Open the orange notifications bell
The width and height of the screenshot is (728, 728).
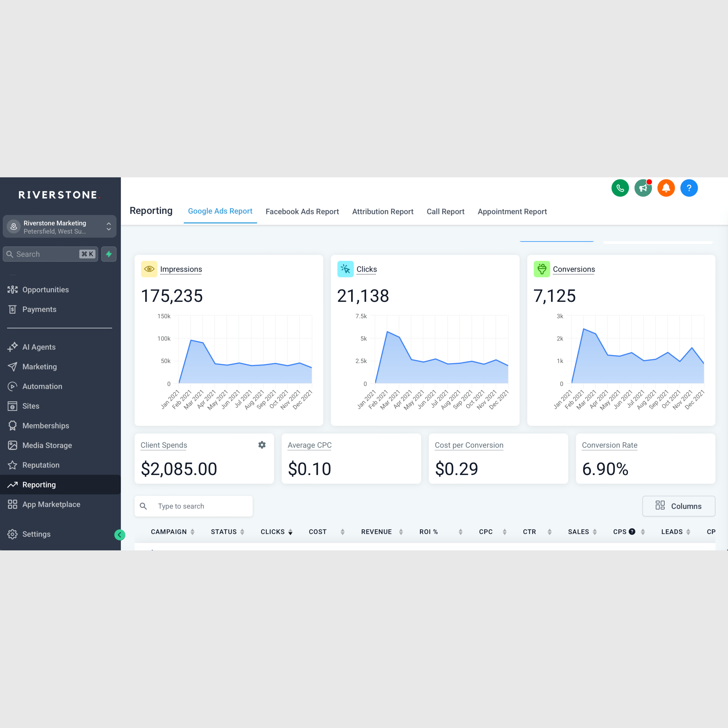click(666, 188)
